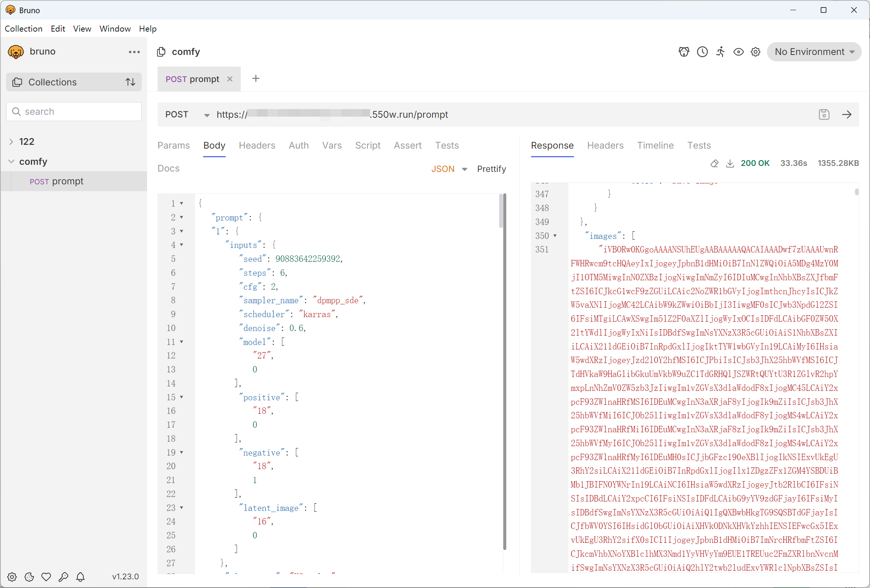This screenshot has width=870, height=588.
Task: Open the JSON body type dropdown
Action: tap(449, 169)
